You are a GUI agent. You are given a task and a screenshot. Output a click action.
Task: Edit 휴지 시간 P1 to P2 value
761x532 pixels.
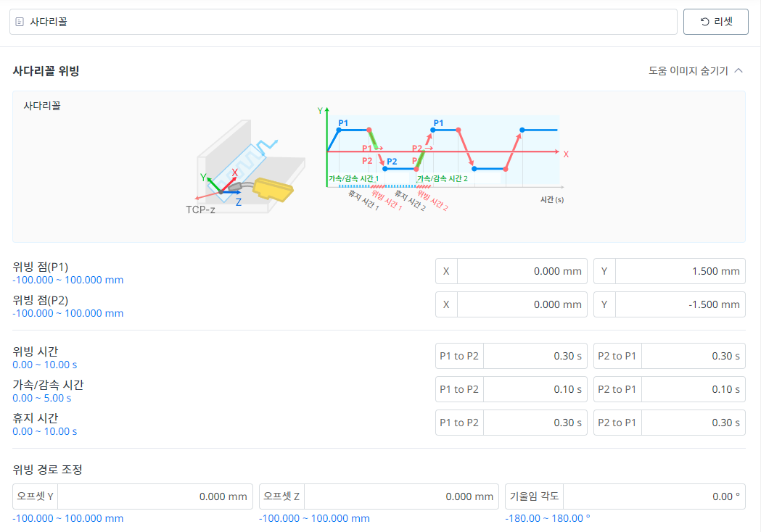click(x=535, y=423)
